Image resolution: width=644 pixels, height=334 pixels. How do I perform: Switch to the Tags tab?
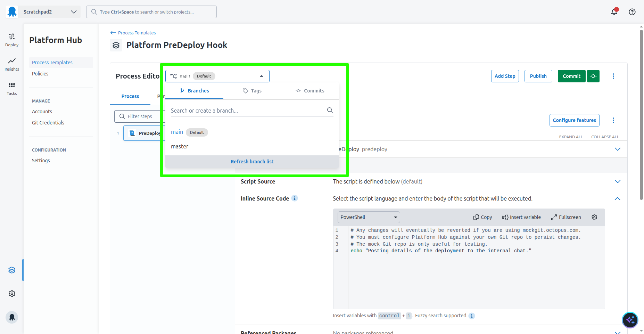[x=252, y=91]
